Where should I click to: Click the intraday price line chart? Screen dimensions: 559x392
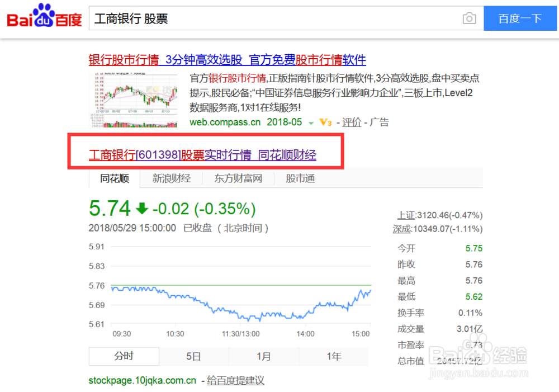241,285
